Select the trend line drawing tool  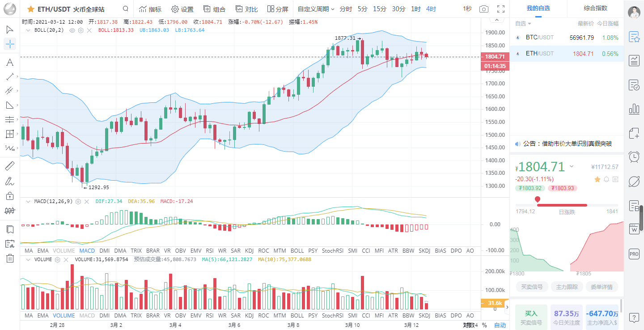pyautogui.click(x=10, y=76)
